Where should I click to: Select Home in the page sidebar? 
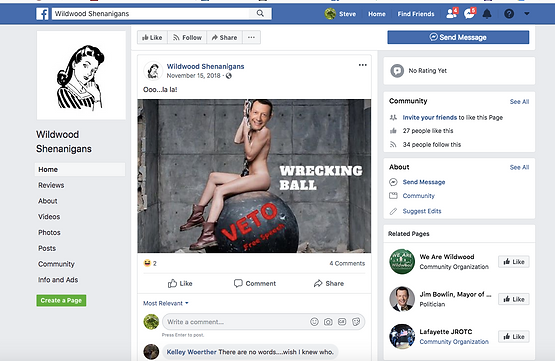(80, 170)
